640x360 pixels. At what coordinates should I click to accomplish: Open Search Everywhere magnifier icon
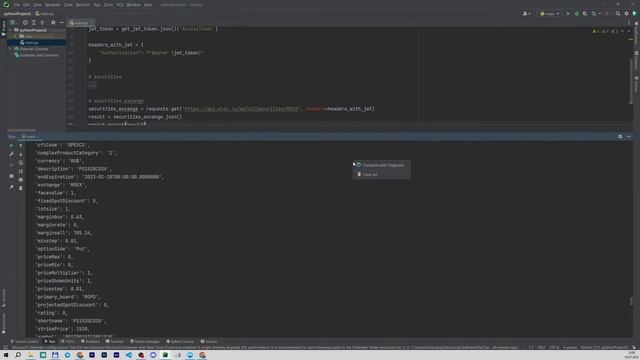(x=618, y=14)
